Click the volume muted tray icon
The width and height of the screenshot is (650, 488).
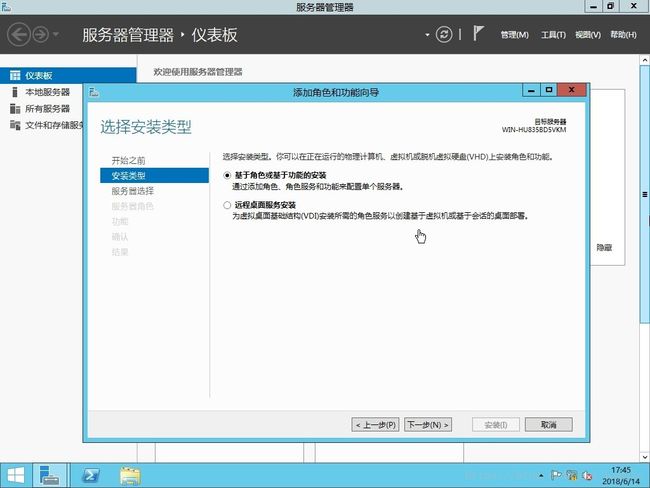(x=587, y=476)
